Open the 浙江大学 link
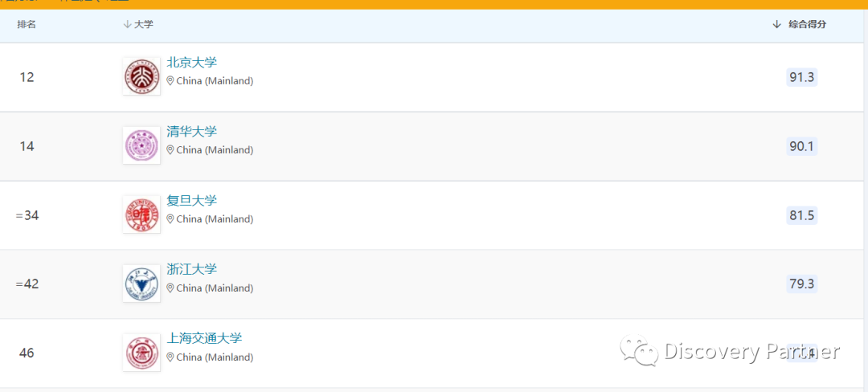 [192, 269]
